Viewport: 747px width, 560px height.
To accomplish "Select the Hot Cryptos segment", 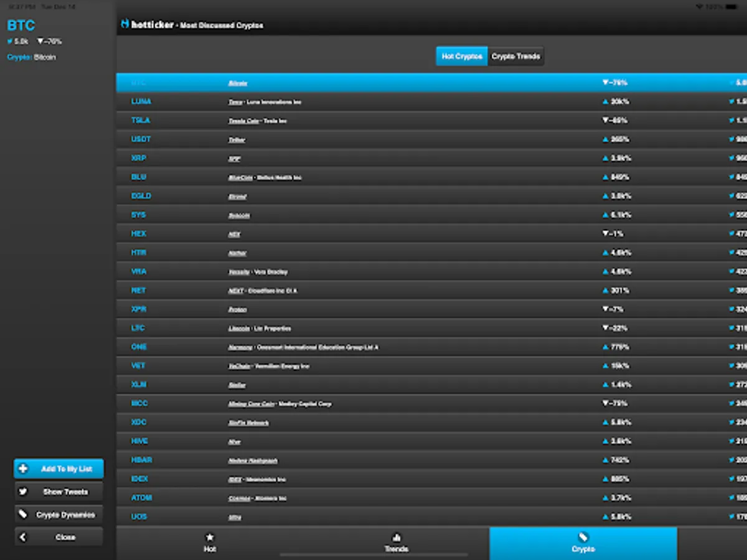I will point(462,56).
